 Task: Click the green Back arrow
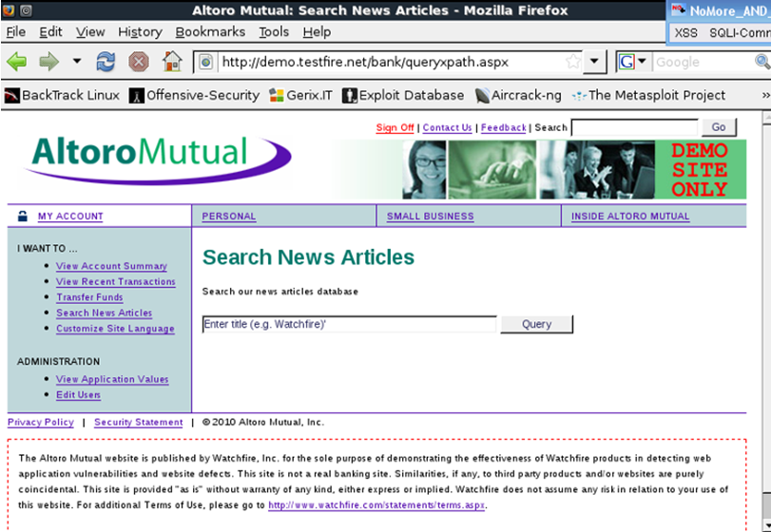[17, 62]
